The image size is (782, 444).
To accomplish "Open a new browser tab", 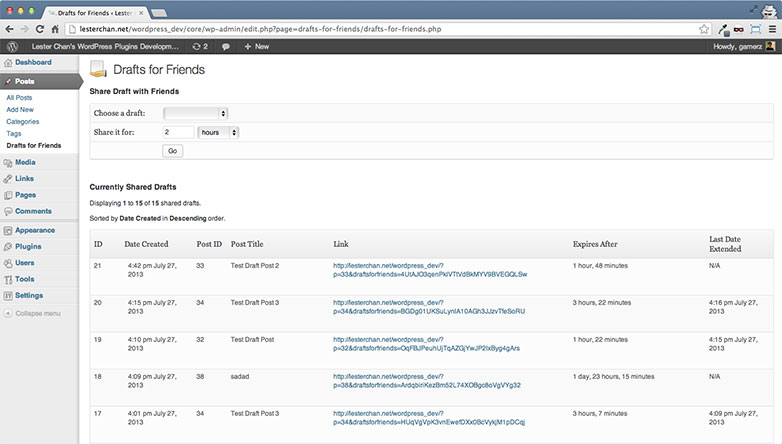I will [159, 13].
